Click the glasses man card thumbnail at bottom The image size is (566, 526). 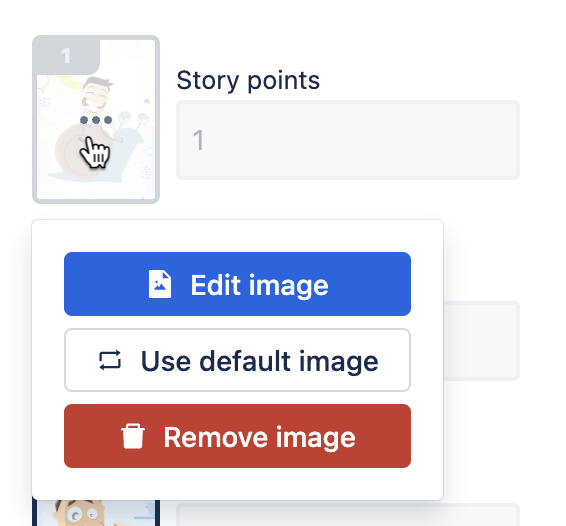coord(96,513)
